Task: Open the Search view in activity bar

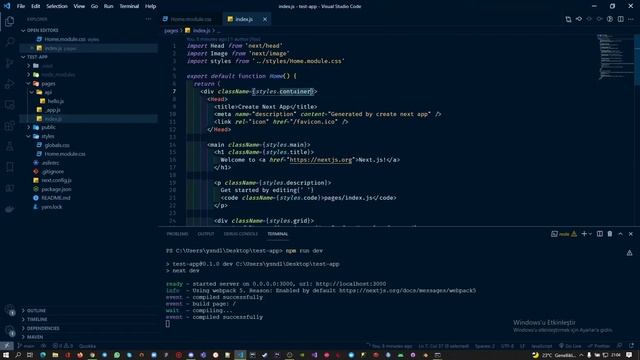Action: coord(9,42)
